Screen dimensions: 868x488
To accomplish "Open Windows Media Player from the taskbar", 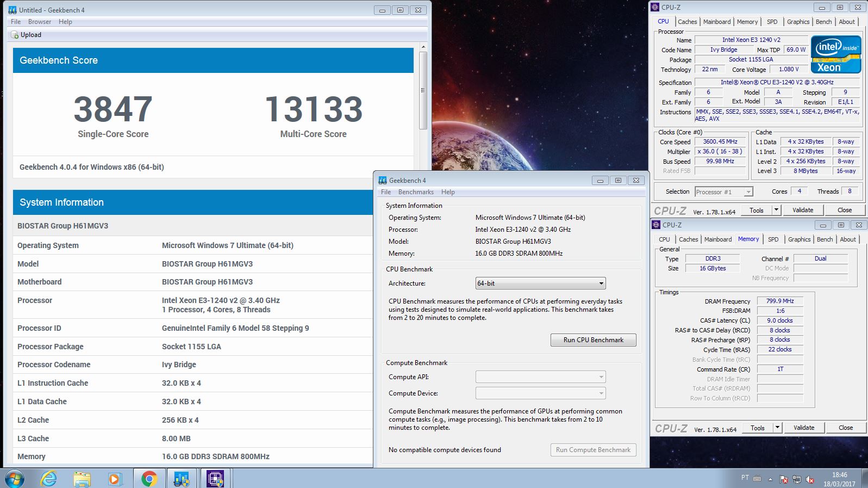I will [x=114, y=479].
